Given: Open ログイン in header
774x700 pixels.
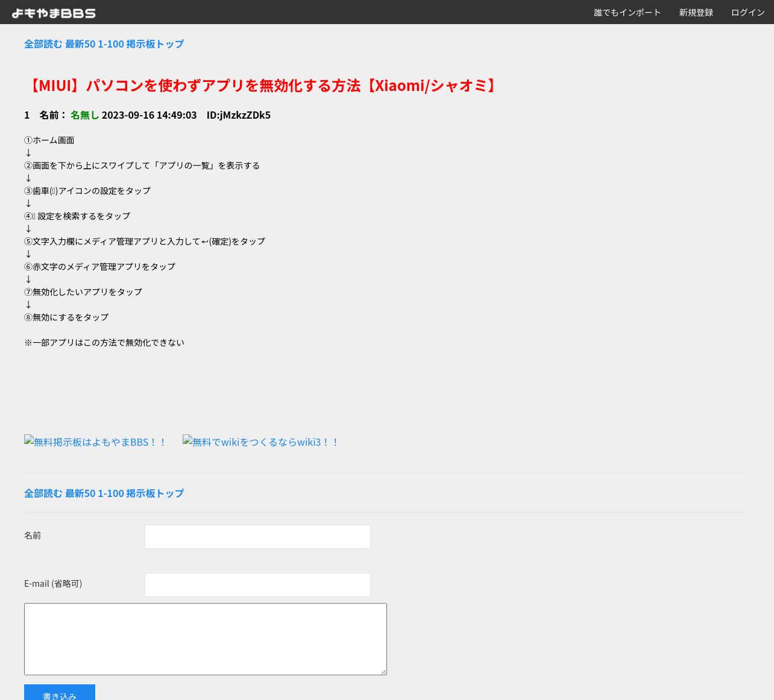Looking at the screenshot, I should coord(748,13).
